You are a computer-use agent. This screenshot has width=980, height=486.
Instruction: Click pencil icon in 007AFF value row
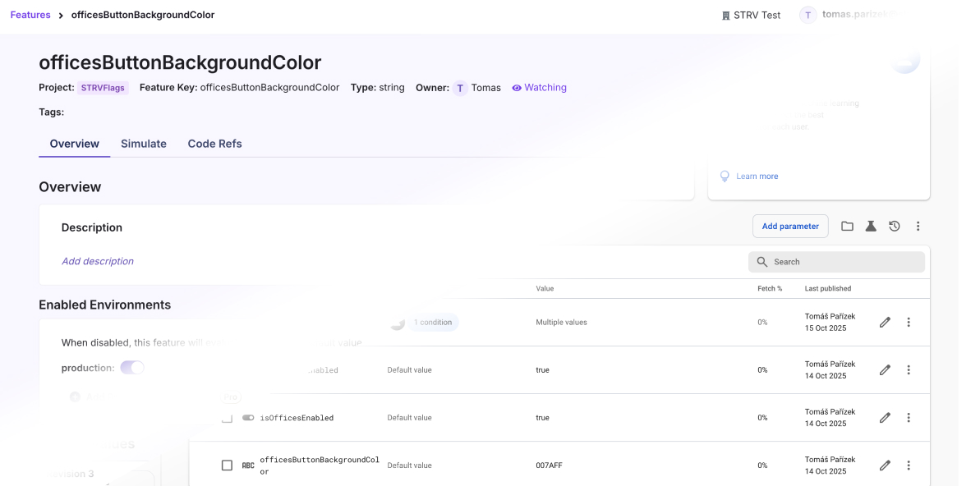[885, 465]
